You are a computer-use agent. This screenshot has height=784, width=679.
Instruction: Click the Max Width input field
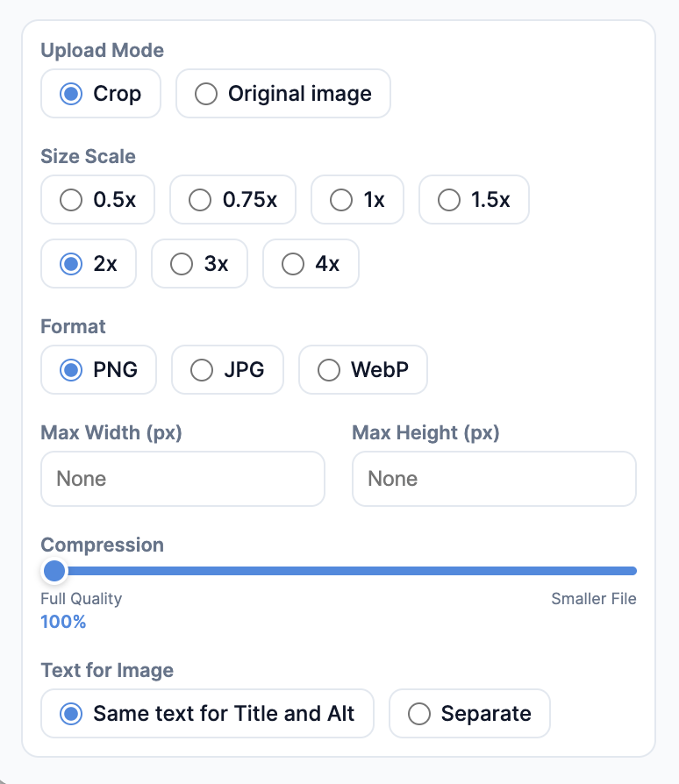tap(182, 479)
